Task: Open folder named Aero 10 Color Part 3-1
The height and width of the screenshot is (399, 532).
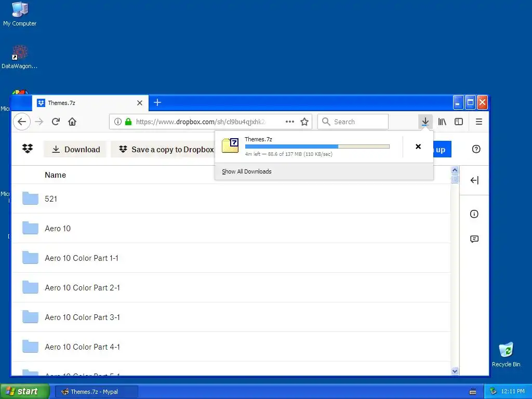Action: (82, 317)
